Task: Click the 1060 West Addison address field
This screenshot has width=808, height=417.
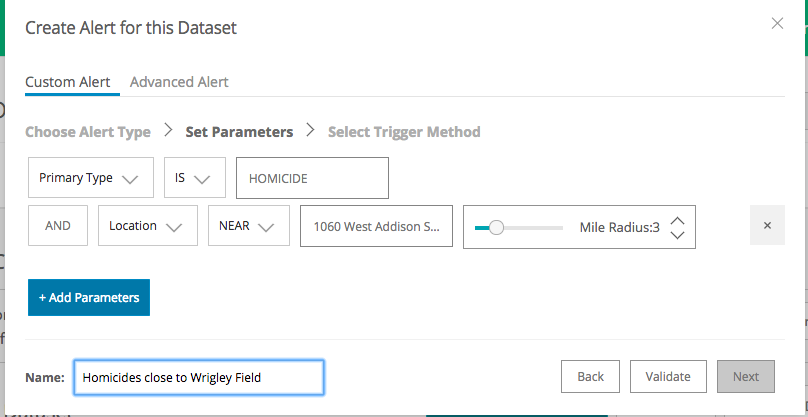Action: (376, 226)
